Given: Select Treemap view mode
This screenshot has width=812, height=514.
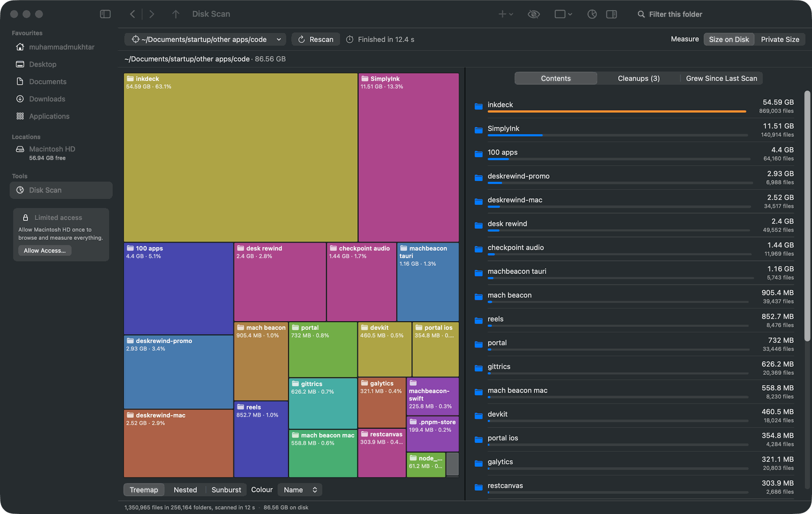Looking at the screenshot, I should click(x=144, y=490).
